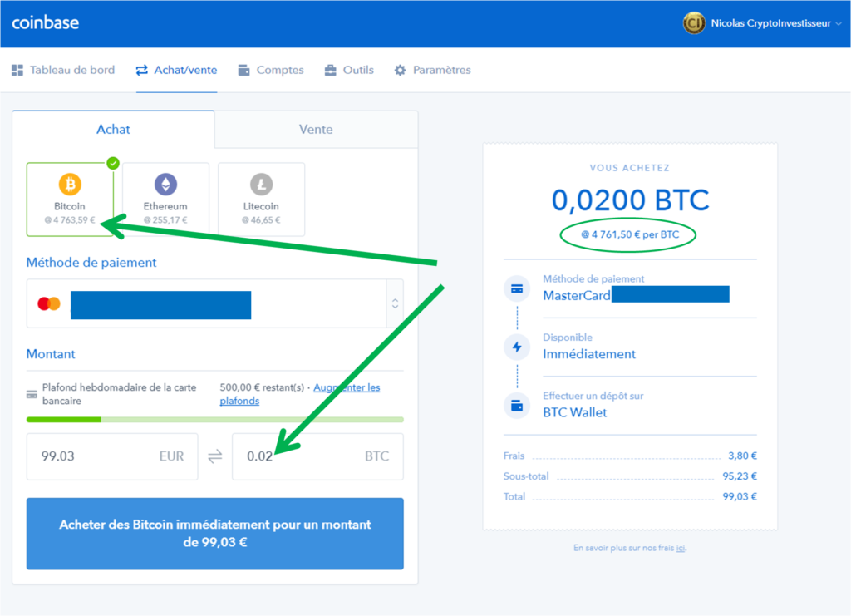
Task: Click the Outils briefcase icon
Action: tap(330, 70)
